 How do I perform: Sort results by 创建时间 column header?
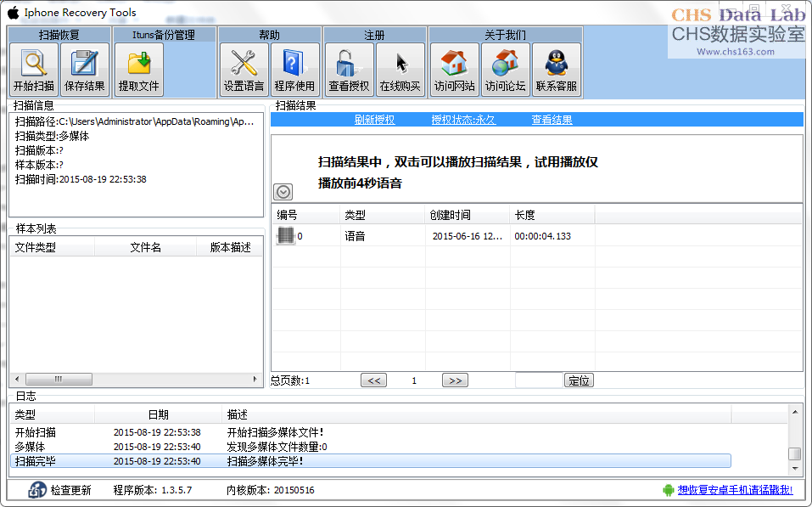[x=468, y=215]
